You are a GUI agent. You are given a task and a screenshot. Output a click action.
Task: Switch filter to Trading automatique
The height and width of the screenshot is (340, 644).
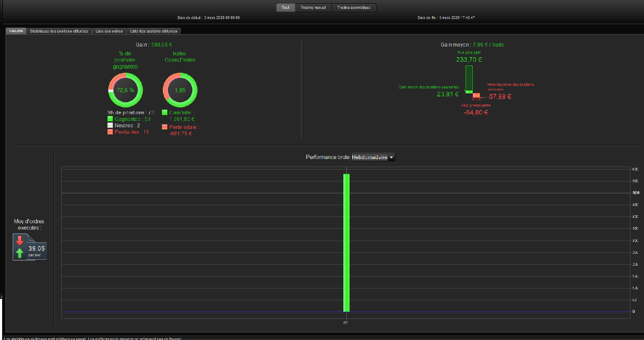354,8
